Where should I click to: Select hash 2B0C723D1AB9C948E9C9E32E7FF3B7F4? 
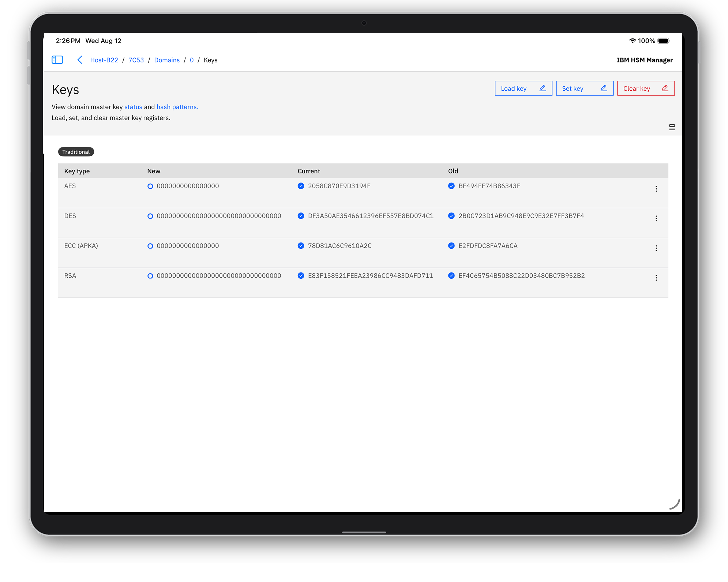click(521, 216)
